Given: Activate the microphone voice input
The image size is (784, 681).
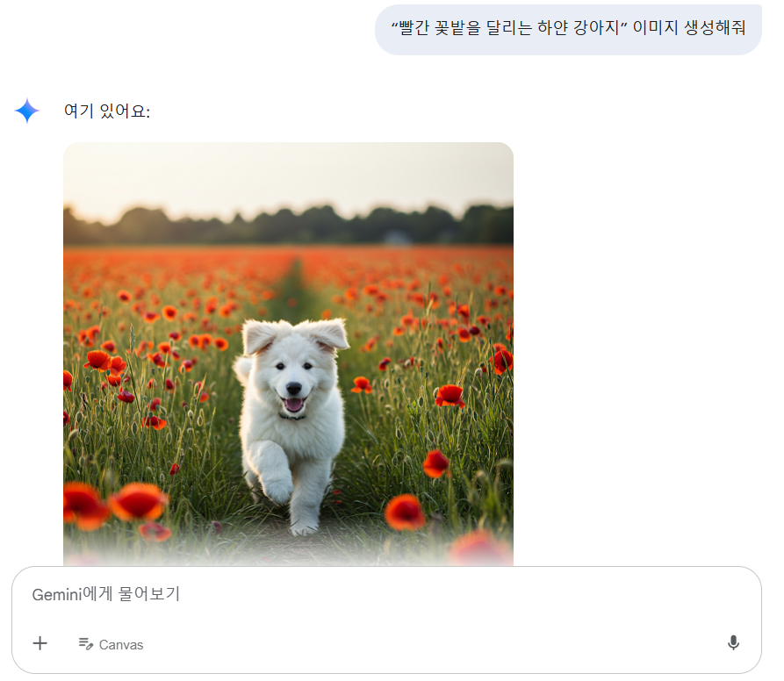Looking at the screenshot, I should pyautogui.click(x=733, y=642).
